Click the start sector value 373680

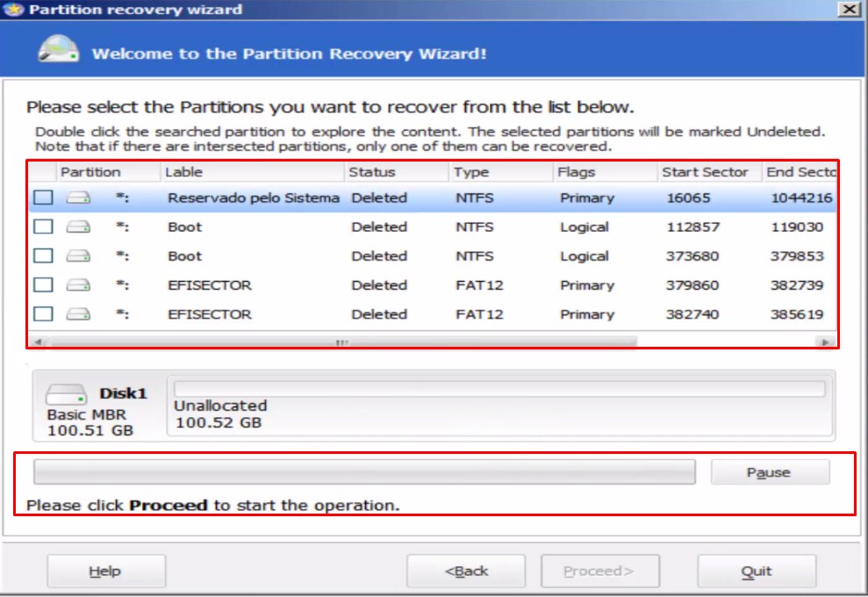[x=692, y=255]
